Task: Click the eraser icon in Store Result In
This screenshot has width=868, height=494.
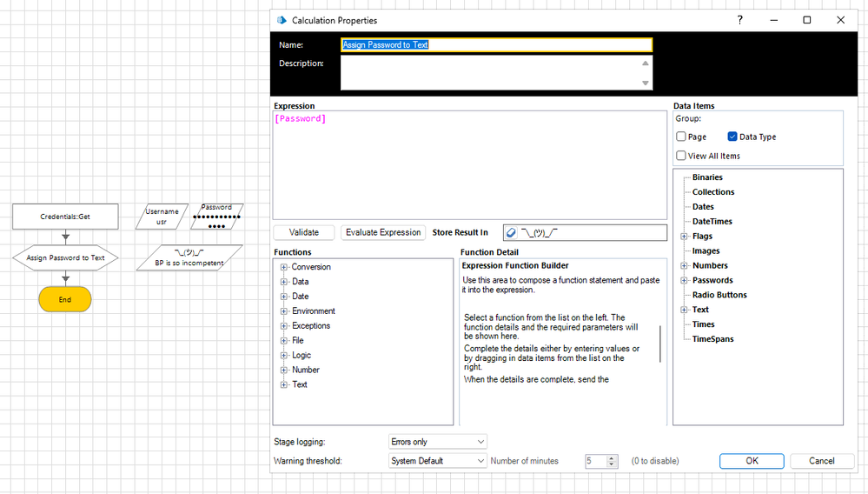Action: coord(511,233)
